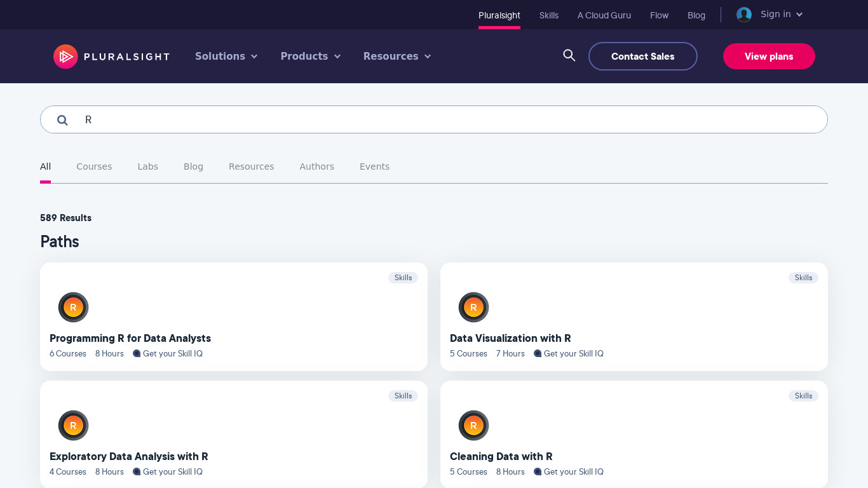Click the search bar magnifier icon
Viewport: 868px width, 488px height.
click(62, 120)
